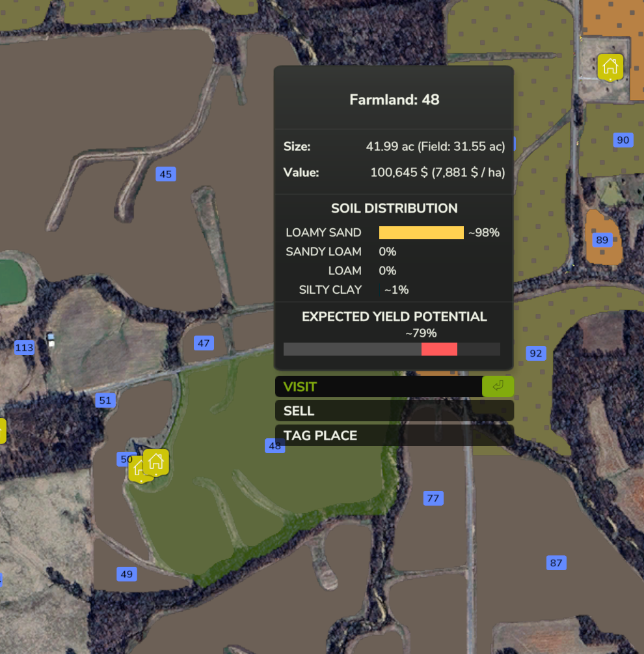Image resolution: width=644 pixels, height=654 pixels.
Task: Choose the Visit menu option
Action: [377, 387]
